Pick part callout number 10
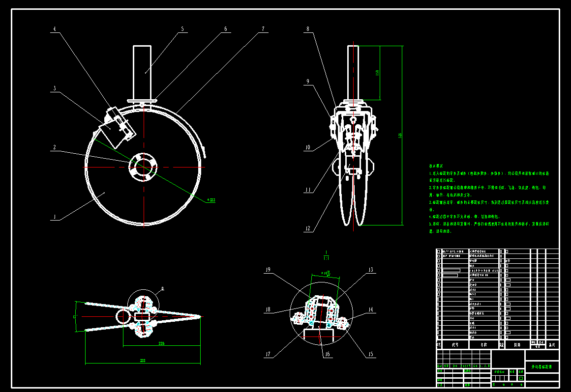This screenshot has height=392, width=571. point(308,147)
